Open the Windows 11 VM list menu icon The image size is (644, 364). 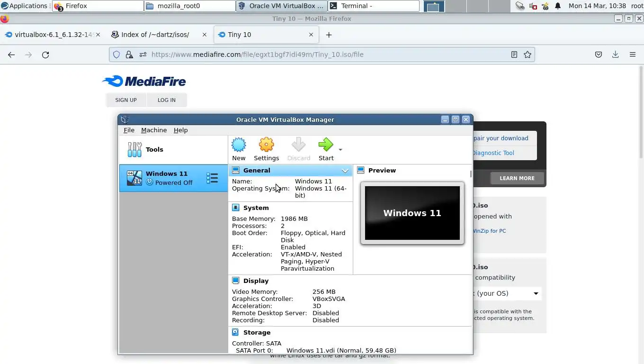[212, 178]
